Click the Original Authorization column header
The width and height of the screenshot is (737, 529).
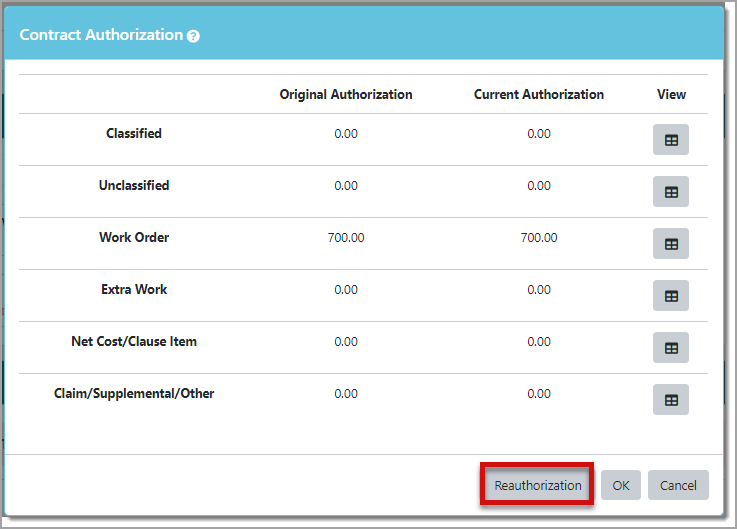coord(346,95)
